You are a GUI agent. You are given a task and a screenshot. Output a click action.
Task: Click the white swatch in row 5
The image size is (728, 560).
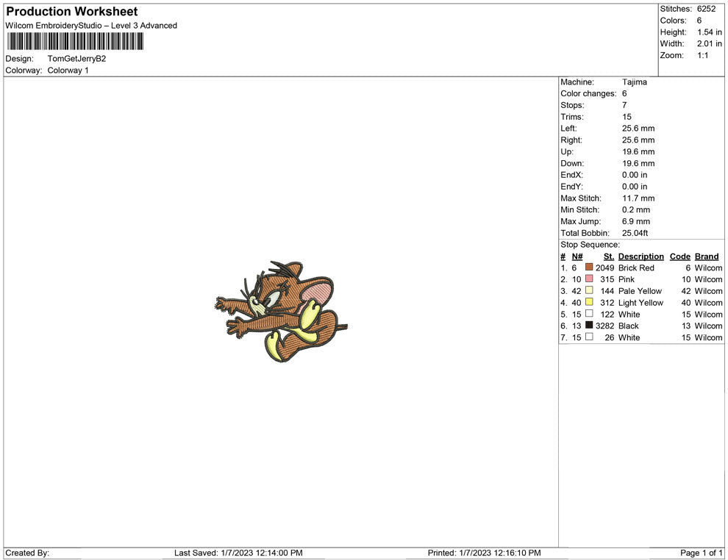589,314
